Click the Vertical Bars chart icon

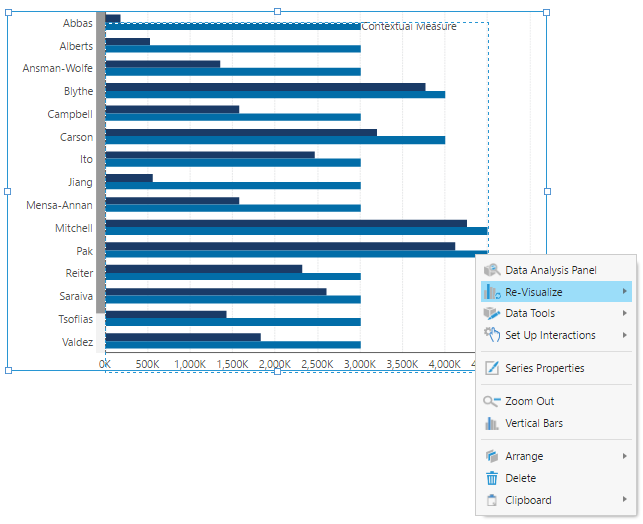click(x=492, y=423)
